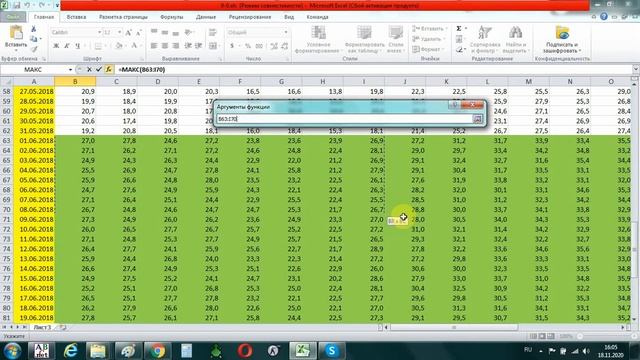This screenshot has width=640, height=360.
Task: Click the accounting currency format icon
Action: click(232, 46)
